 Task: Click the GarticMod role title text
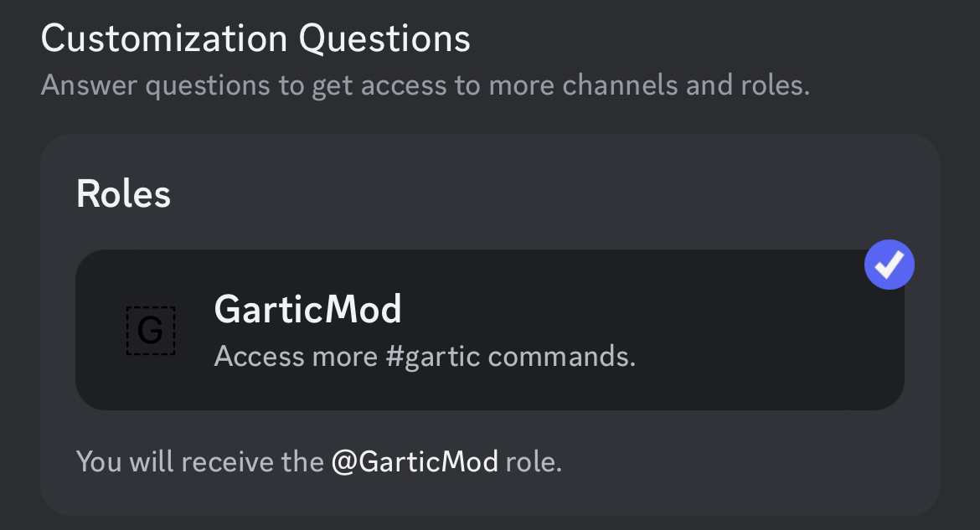click(307, 309)
